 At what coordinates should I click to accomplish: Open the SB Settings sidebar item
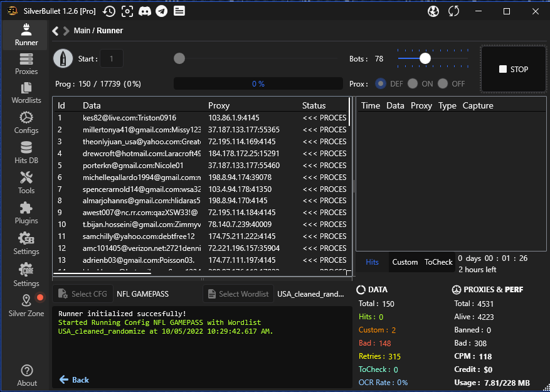(26, 244)
